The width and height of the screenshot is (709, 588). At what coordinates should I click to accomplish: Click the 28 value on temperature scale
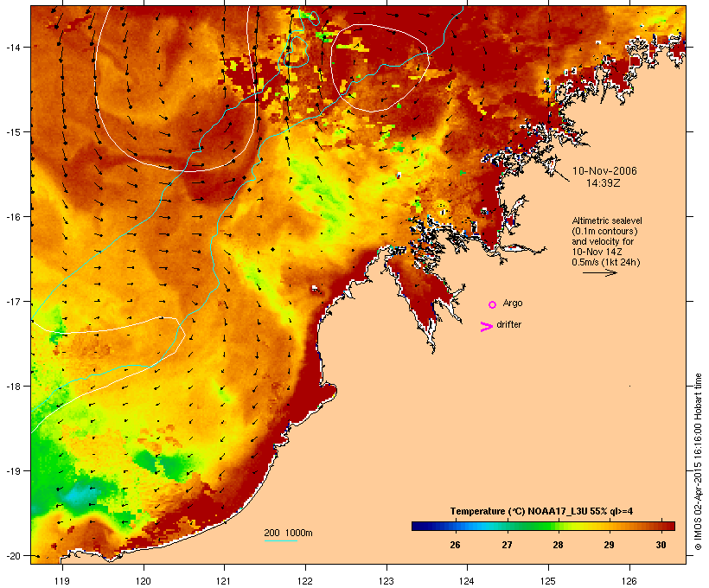(x=558, y=545)
